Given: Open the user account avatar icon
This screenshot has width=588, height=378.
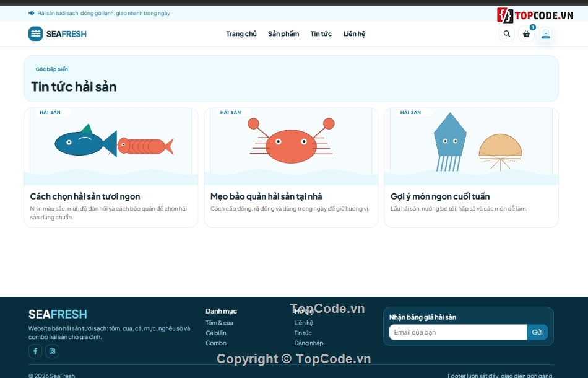Looking at the screenshot, I should (x=546, y=34).
